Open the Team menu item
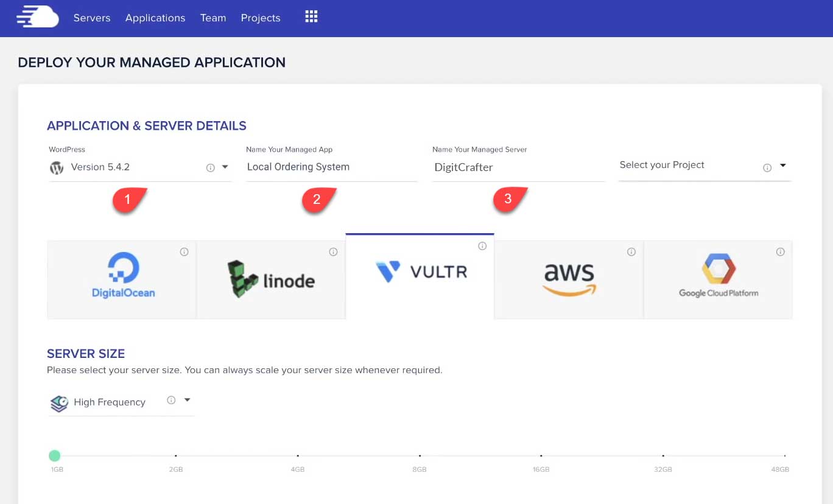 click(x=213, y=18)
